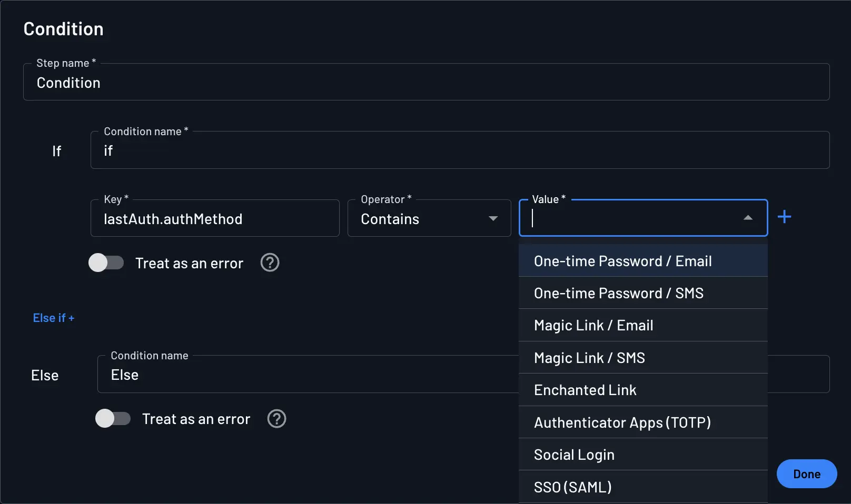Pick Authenticator Apps (TOTP) option
The height and width of the screenshot is (504, 851).
pyautogui.click(x=643, y=422)
